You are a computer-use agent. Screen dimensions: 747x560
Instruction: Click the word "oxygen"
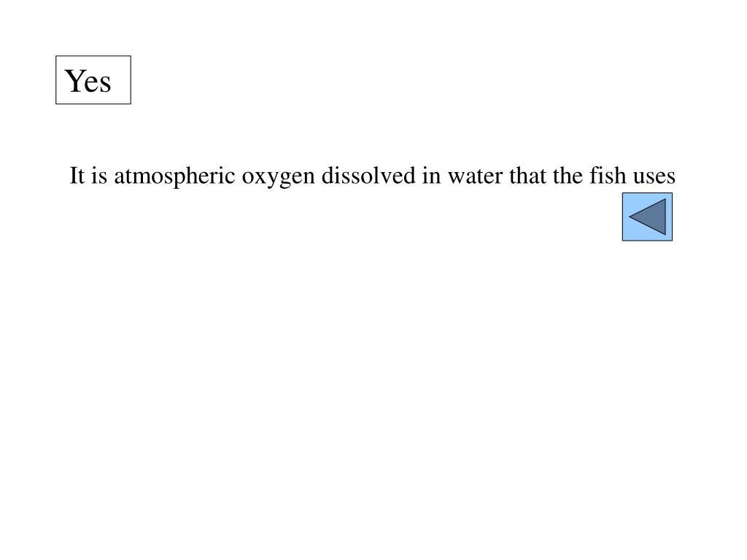(278, 178)
